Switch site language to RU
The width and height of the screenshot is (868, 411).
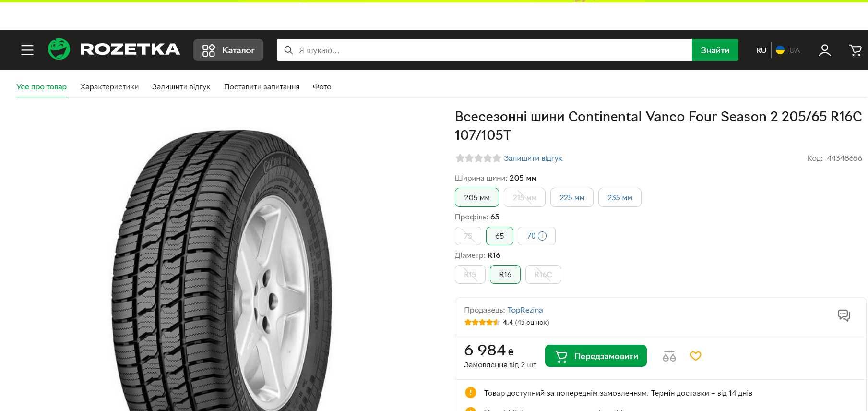pos(761,50)
